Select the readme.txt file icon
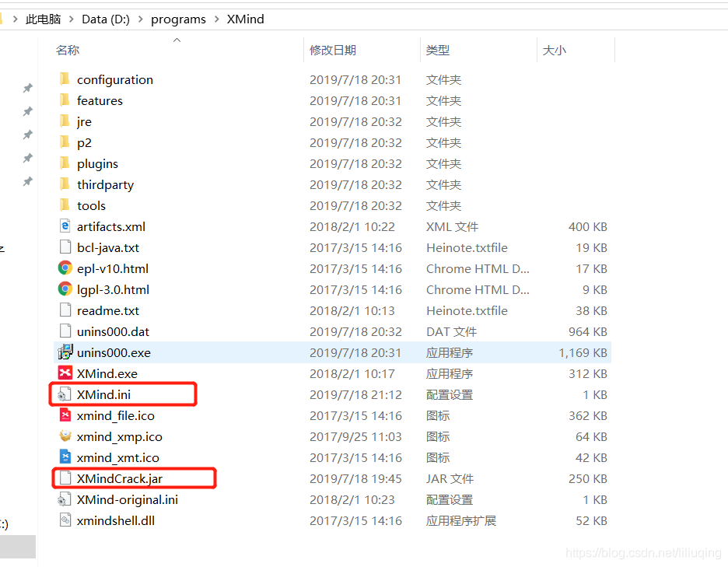Image resolution: width=728 pixels, height=567 pixels. [x=65, y=310]
